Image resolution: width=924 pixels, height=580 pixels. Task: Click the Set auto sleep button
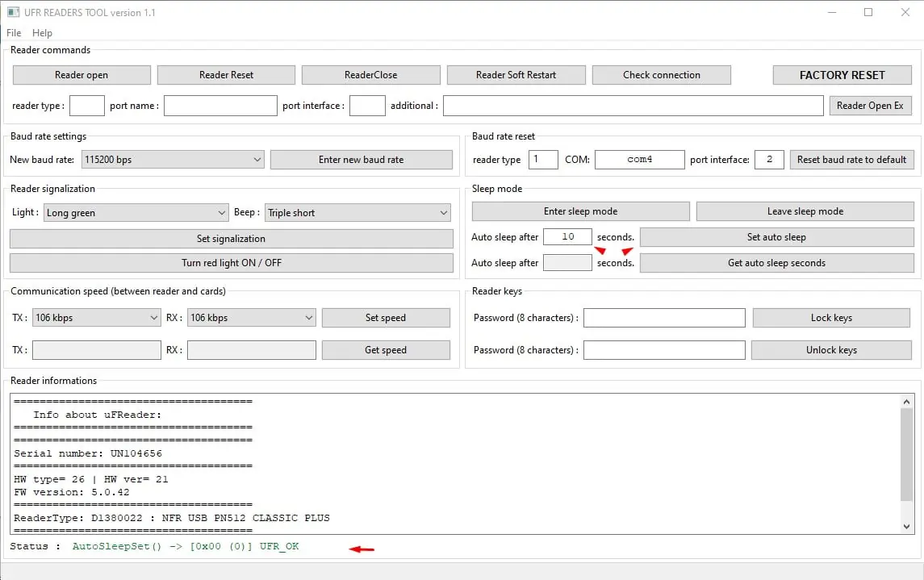(776, 237)
